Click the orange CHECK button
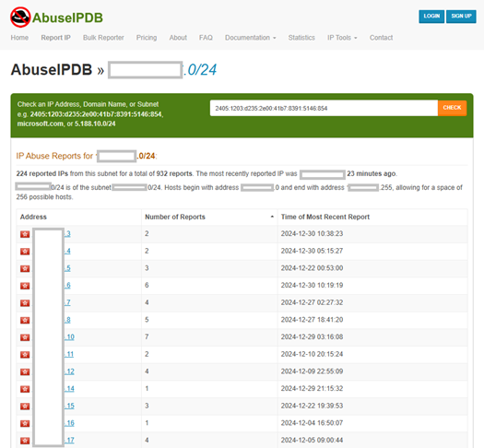 point(452,108)
